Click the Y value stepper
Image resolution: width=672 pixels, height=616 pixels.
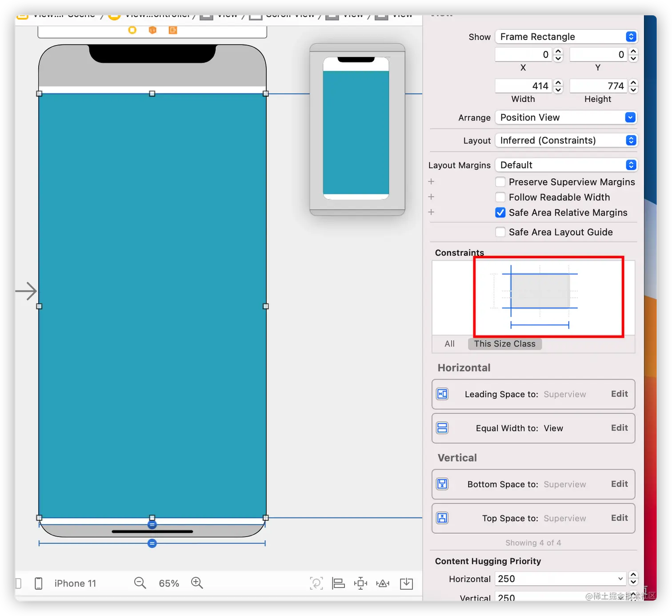pos(633,55)
